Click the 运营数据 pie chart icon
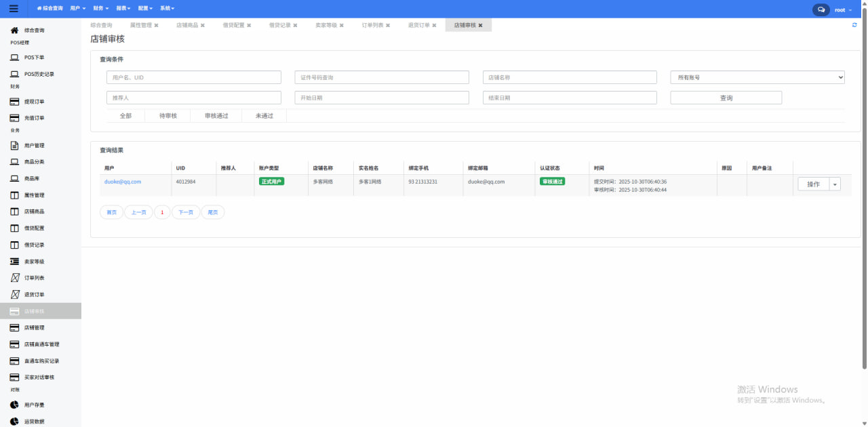 coord(14,422)
